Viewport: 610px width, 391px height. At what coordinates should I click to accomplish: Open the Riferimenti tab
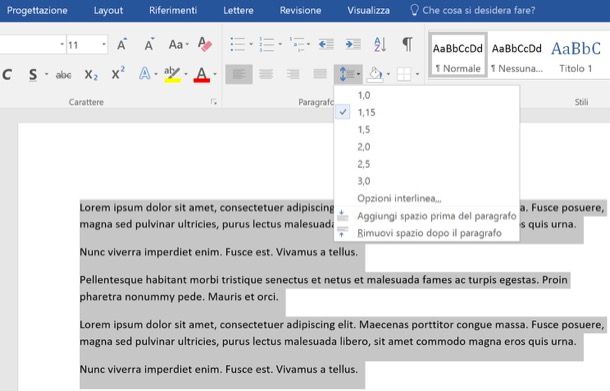[x=173, y=11]
